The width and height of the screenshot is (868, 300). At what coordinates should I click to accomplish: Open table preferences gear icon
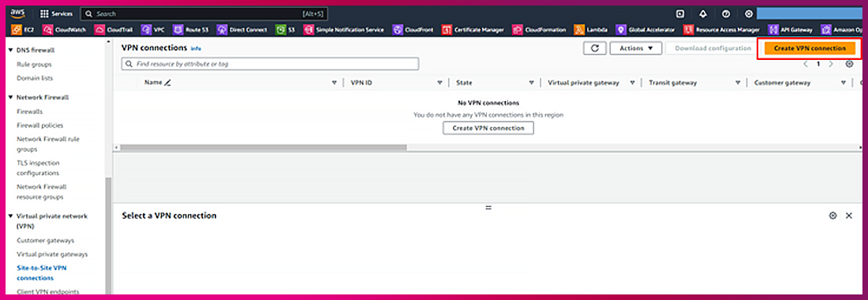point(850,64)
